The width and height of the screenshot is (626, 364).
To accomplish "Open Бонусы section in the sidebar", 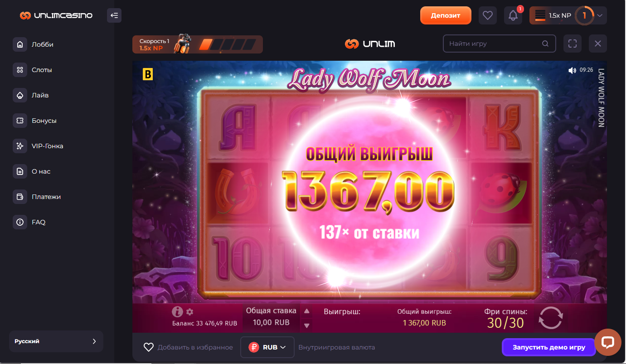I will pyautogui.click(x=44, y=121).
